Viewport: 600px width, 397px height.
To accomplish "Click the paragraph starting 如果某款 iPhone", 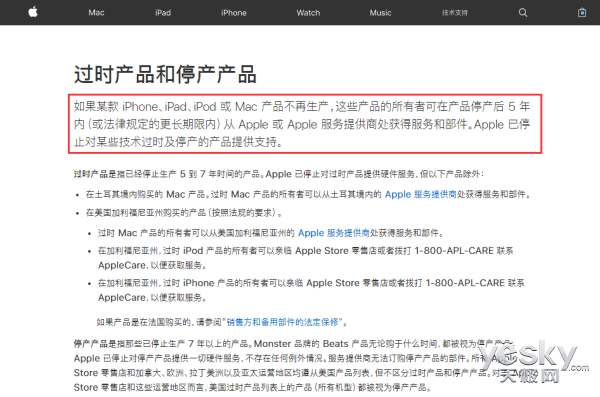I will tap(302, 124).
